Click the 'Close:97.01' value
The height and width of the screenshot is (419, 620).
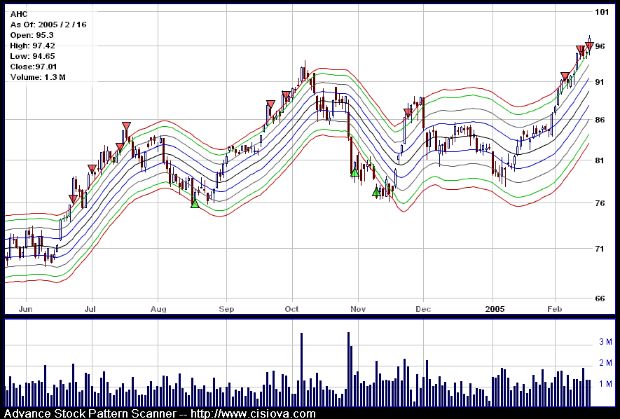point(33,66)
